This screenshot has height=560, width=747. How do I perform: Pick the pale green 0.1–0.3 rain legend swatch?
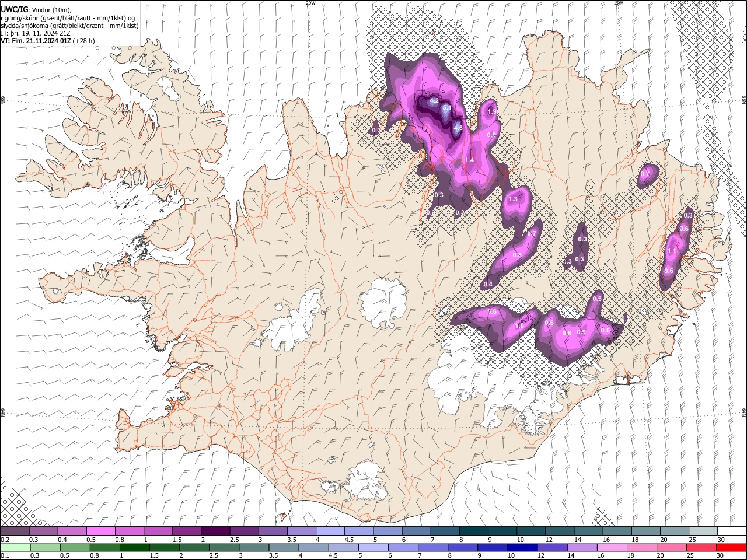click(x=15, y=547)
